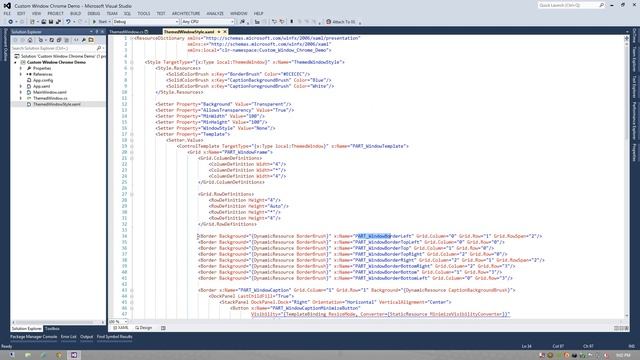The height and width of the screenshot is (360, 640).
Task: Select the XAML view tab
Action: point(121,328)
